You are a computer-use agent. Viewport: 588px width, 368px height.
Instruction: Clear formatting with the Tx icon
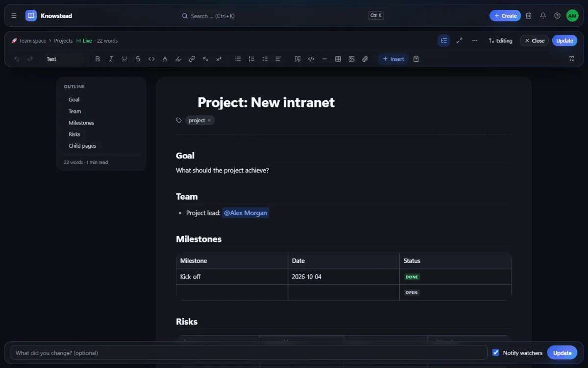[571, 59]
